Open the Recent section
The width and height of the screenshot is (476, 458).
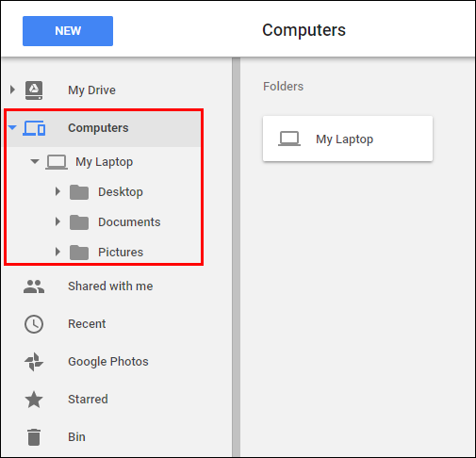tap(87, 324)
